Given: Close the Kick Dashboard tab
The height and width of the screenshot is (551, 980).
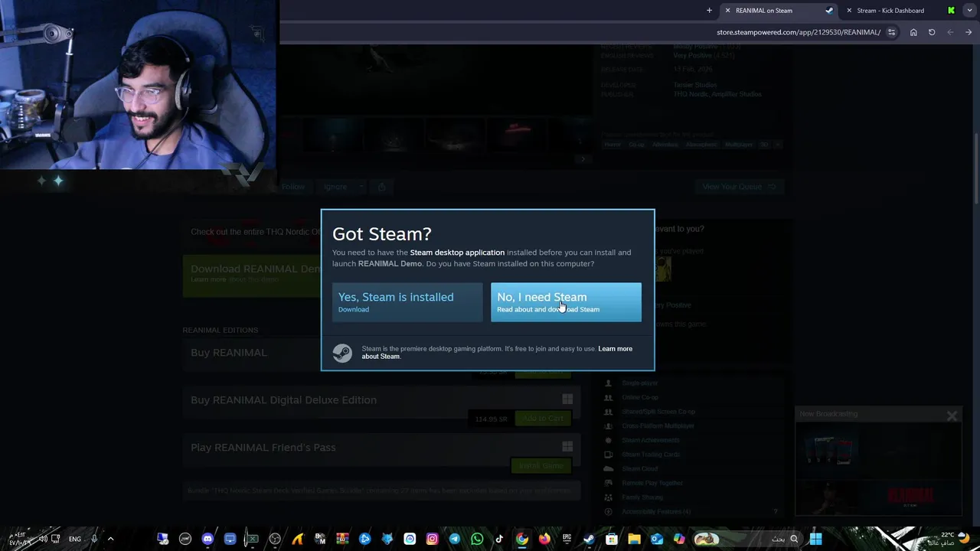Looking at the screenshot, I should [849, 11].
